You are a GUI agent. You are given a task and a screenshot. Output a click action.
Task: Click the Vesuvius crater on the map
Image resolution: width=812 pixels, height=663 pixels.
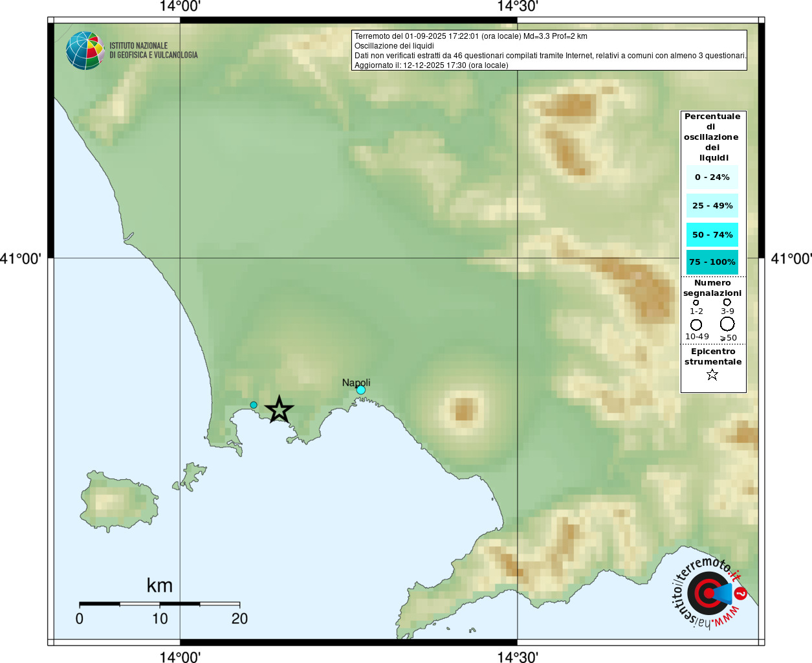[464, 410]
